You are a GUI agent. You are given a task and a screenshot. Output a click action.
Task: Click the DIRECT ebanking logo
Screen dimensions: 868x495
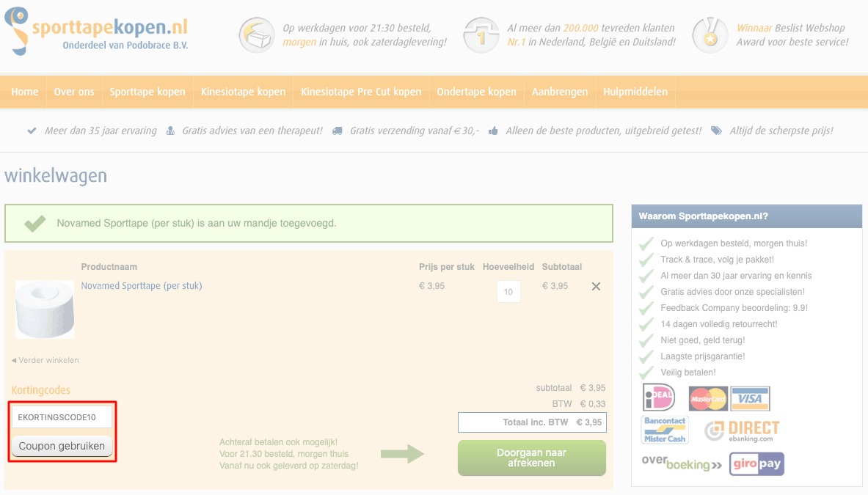(742, 431)
